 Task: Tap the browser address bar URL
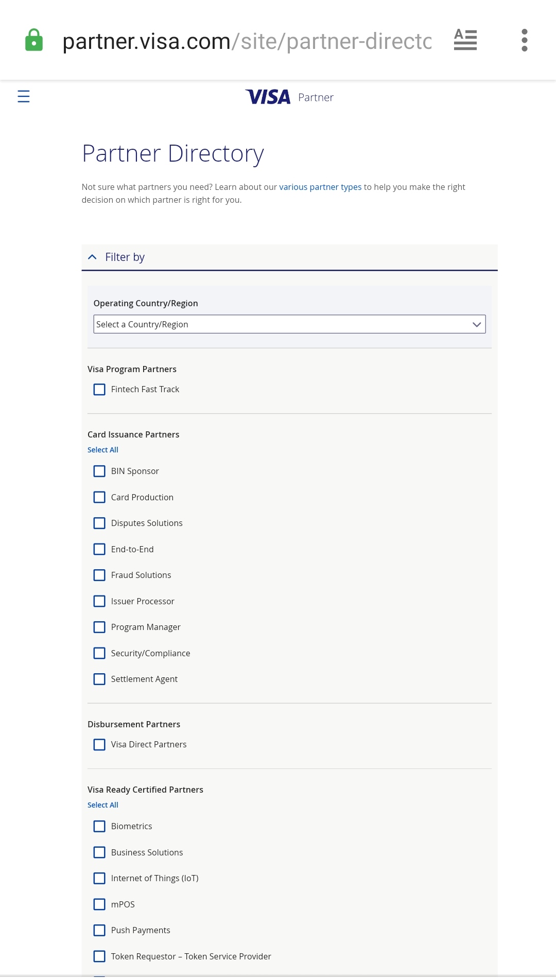[247, 41]
